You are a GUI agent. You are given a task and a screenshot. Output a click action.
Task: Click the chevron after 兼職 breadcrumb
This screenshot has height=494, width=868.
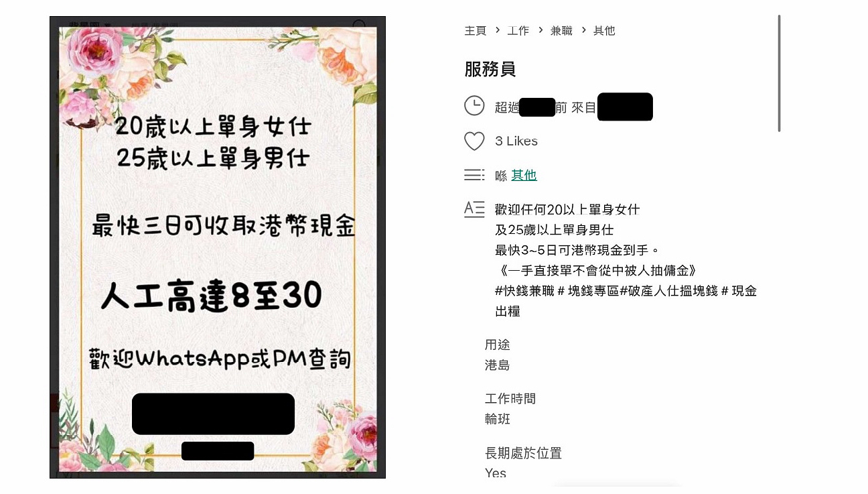[584, 30]
